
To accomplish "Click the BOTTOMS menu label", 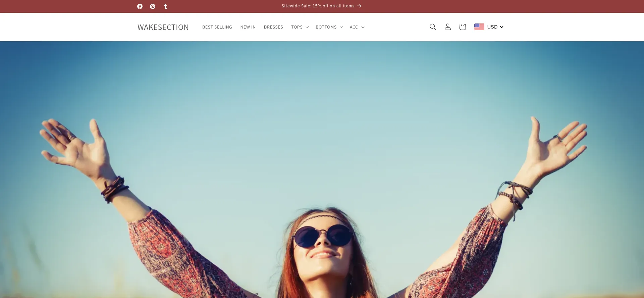I will pyautogui.click(x=326, y=27).
